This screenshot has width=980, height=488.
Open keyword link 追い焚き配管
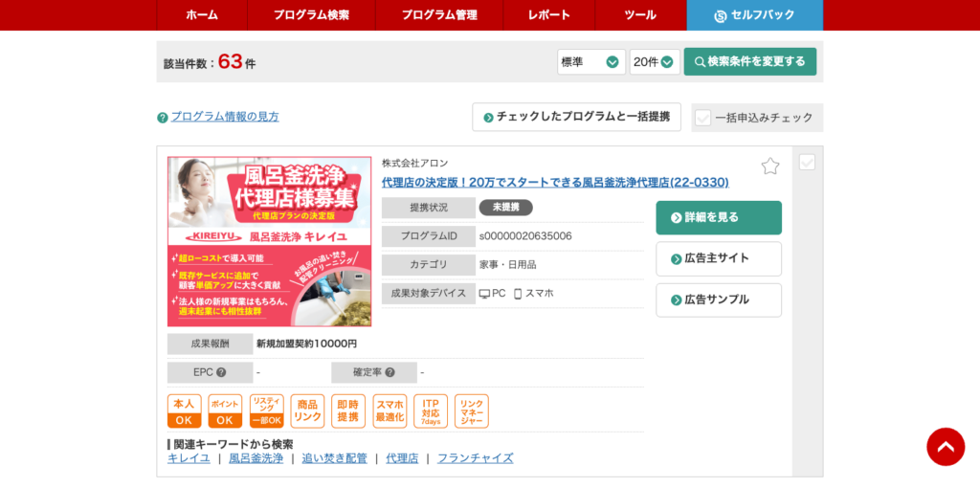click(x=334, y=458)
